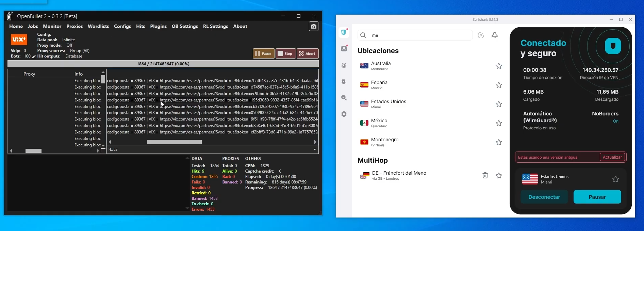Open the screenshot camera icon in OpenBullet
The image size is (644, 289).
[313, 27]
